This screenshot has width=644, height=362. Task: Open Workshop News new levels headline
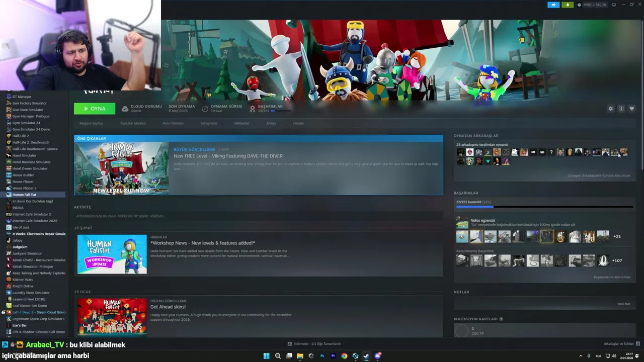203,243
